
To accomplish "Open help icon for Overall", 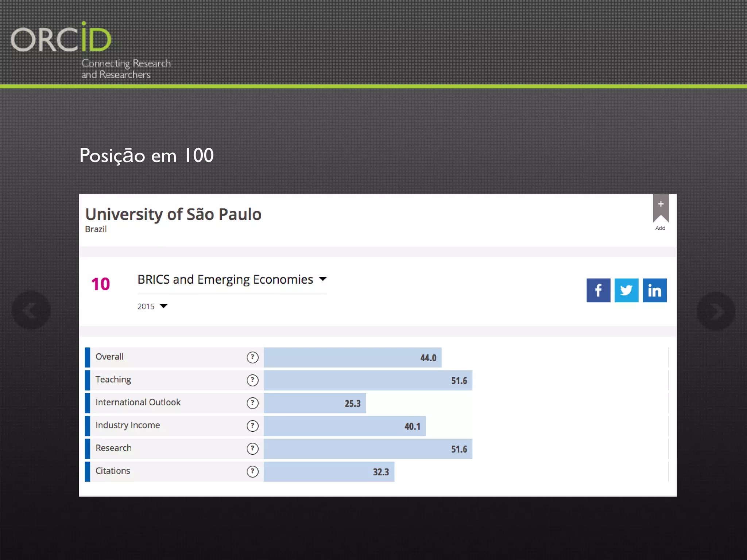I will pos(252,357).
